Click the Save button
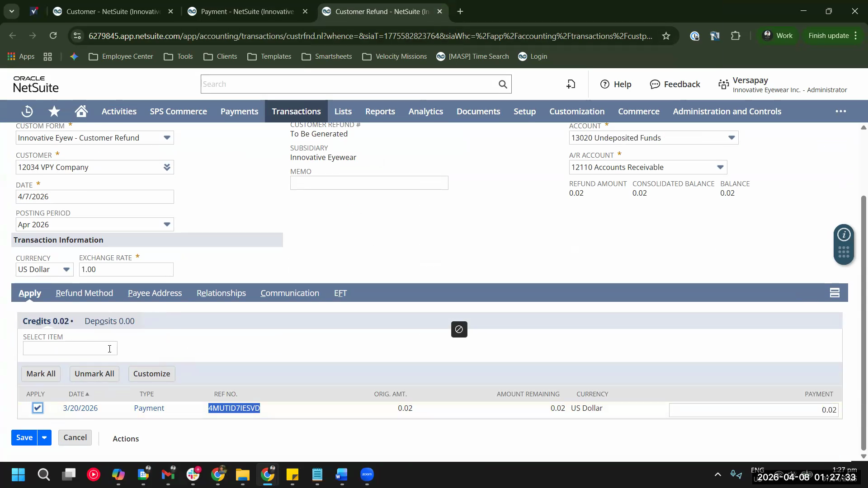868x488 pixels. pyautogui.click(x=24, y=437)
